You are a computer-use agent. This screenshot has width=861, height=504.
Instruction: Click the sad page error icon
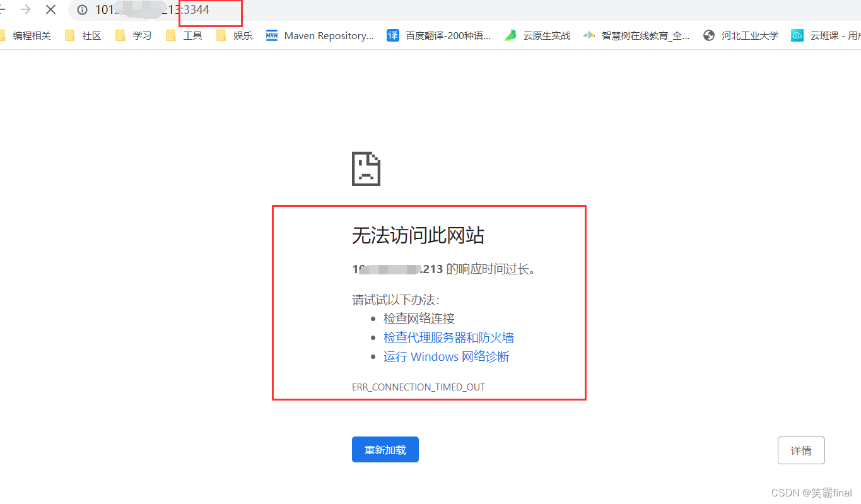[x=366, y=168]
